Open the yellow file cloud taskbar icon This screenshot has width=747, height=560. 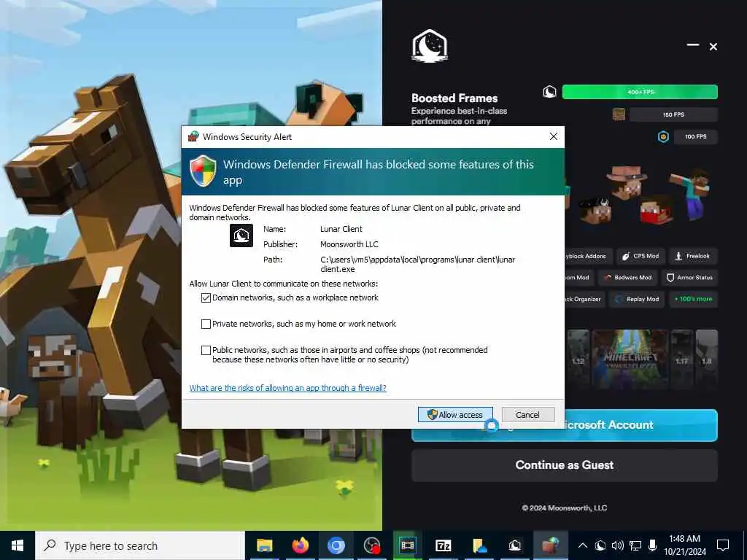(x=479, y=545)
